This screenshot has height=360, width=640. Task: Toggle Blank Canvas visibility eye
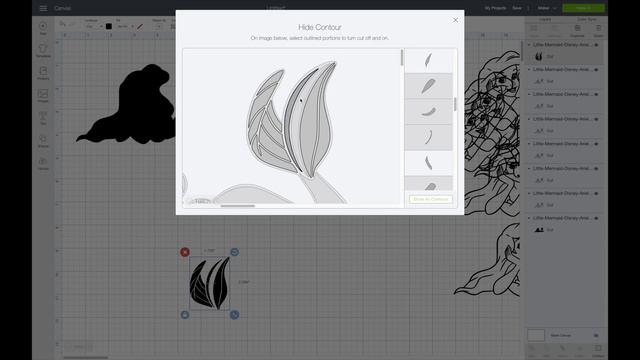pyautogui.click(x=596, y=335)
